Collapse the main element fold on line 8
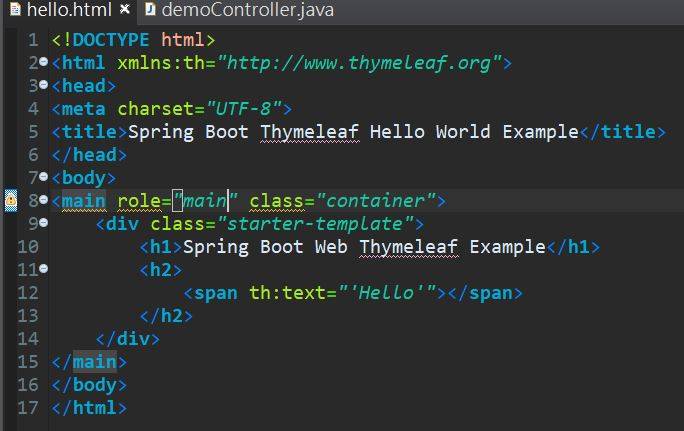This screenshot has height=431, width=684. tap(43, 199)
